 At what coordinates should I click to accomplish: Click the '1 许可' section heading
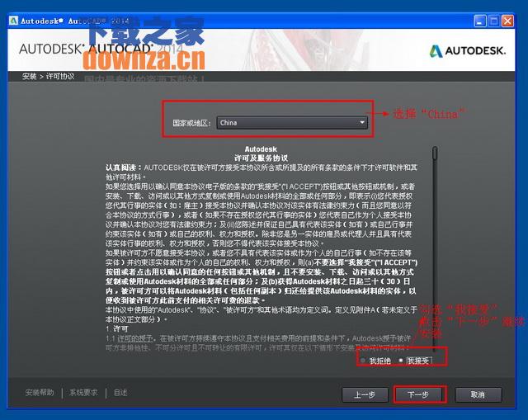(x=117, y=328)
